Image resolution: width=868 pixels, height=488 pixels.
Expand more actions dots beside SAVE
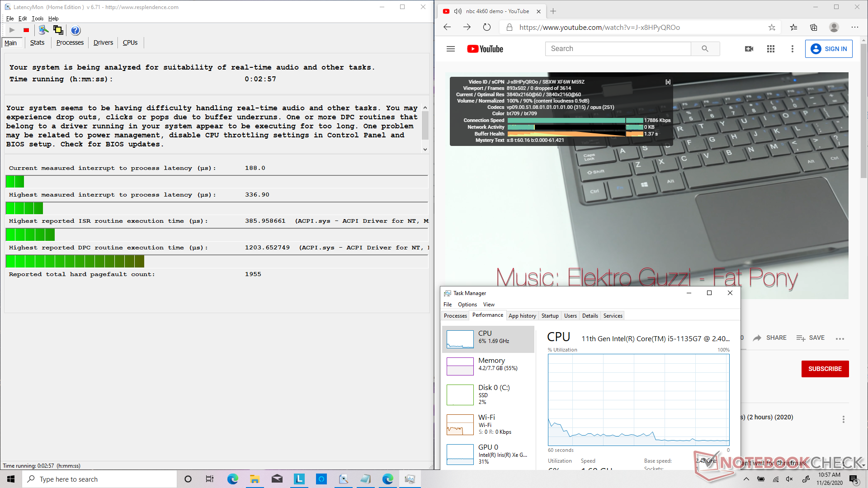coord(840,338)
